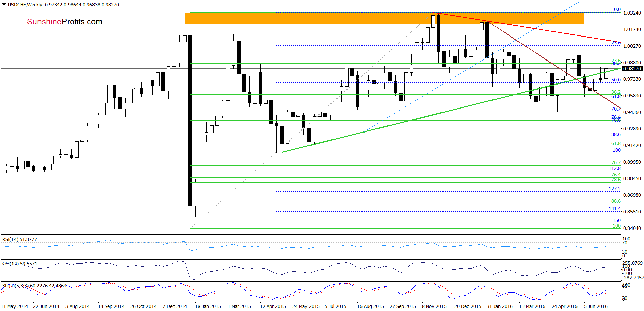Click the 22 Jun 2014 date label

(46, 306)
